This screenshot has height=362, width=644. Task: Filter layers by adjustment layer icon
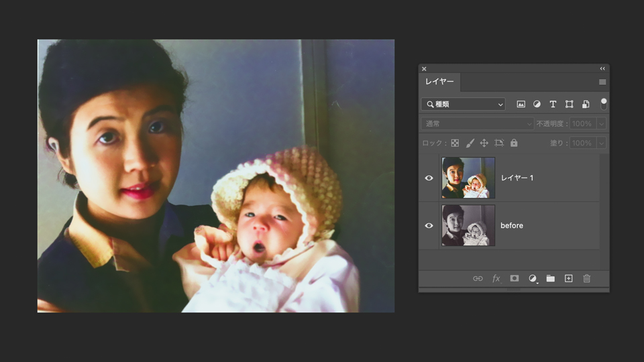pyautogui.click(x=537, y=105)
